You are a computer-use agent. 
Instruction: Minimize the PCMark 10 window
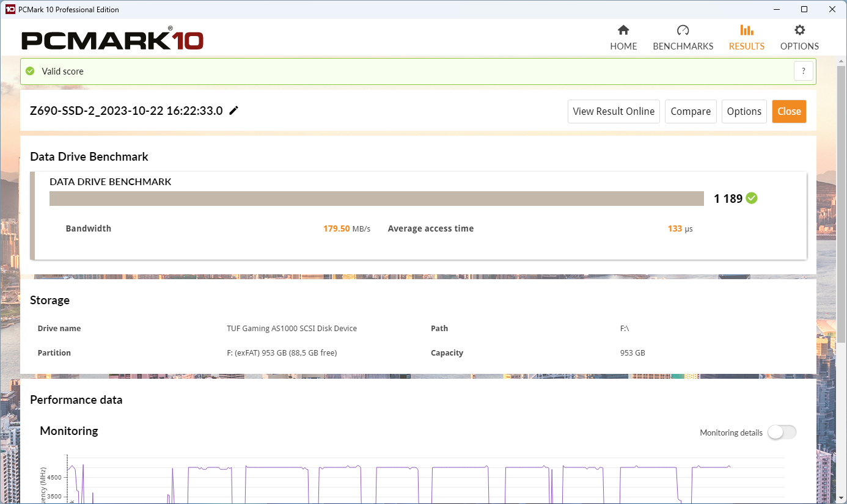click(776, 9)
